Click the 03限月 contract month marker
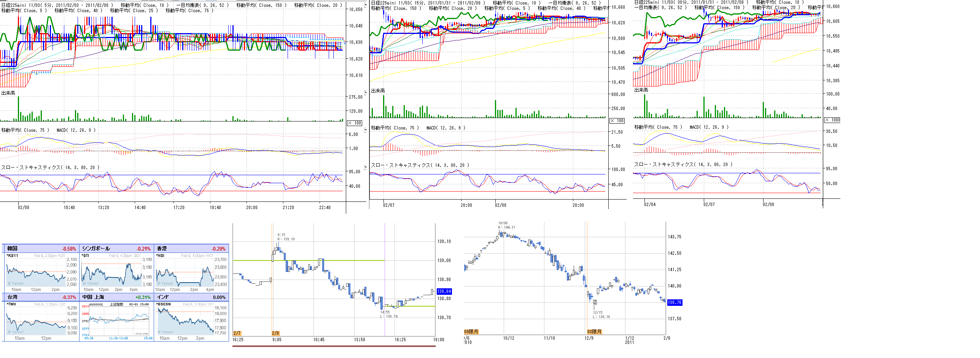Screen dimensions: 980x358 (594, 332)
